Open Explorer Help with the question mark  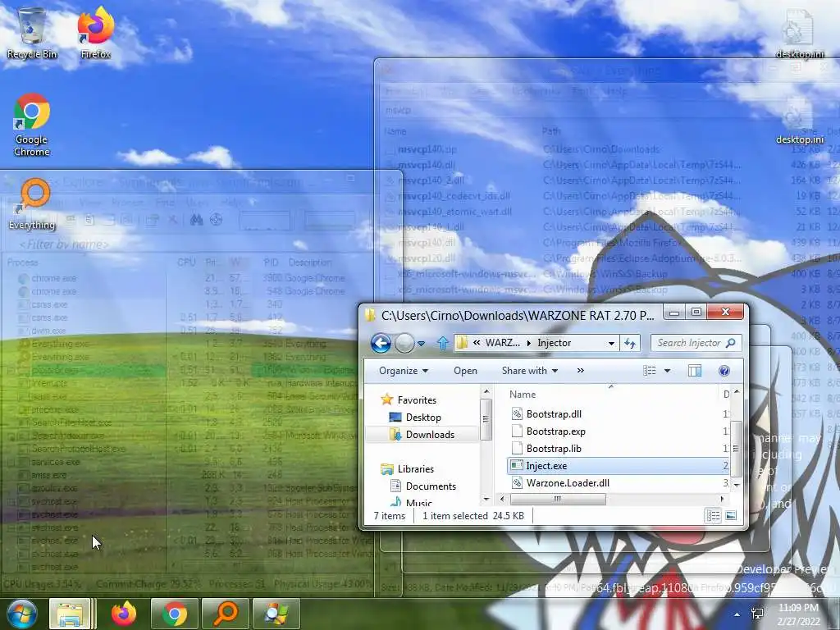click(724, 371)
